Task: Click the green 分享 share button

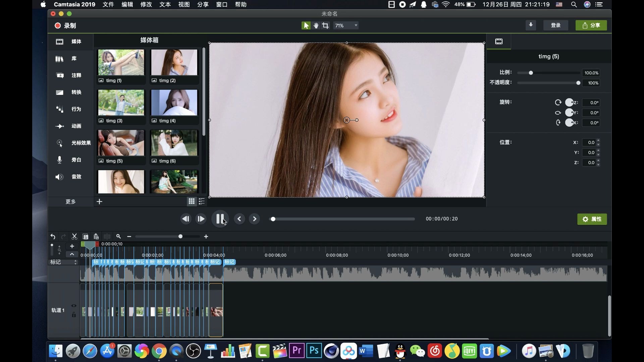Action: pyautogui.click(x=591, y=25)
